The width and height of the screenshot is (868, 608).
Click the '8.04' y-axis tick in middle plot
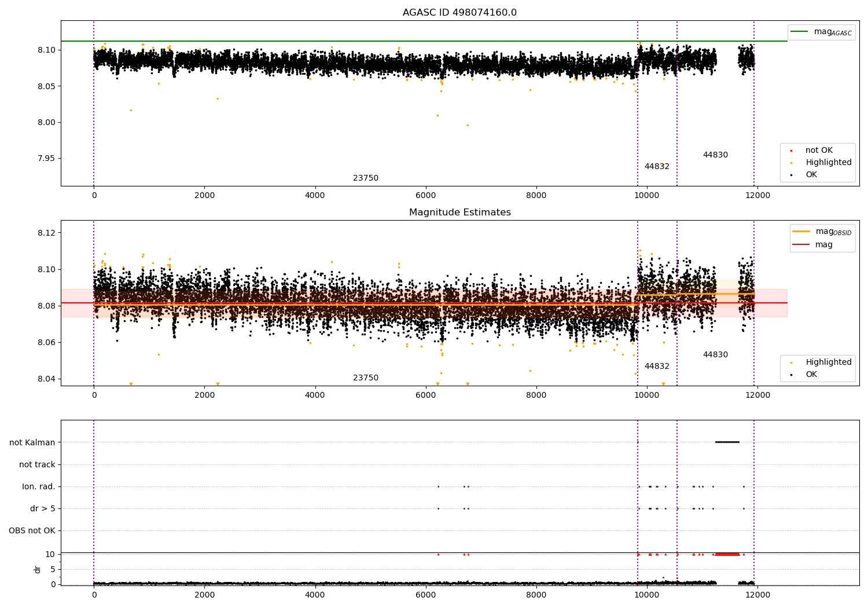pos(47,379)
